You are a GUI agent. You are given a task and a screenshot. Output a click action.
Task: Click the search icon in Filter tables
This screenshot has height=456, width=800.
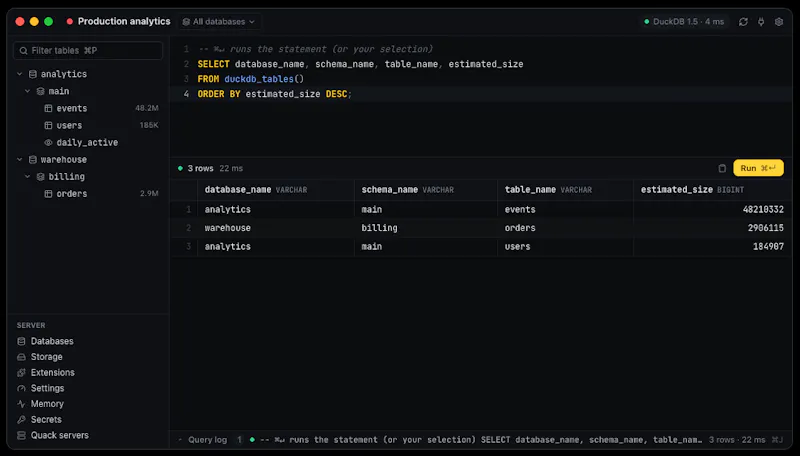click(x=23, y=50)
